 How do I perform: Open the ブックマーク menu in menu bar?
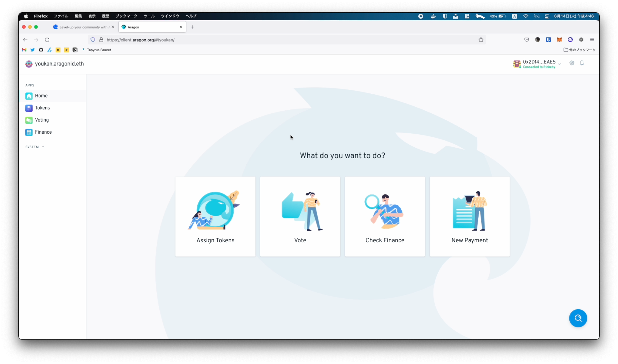coord(126,16)
